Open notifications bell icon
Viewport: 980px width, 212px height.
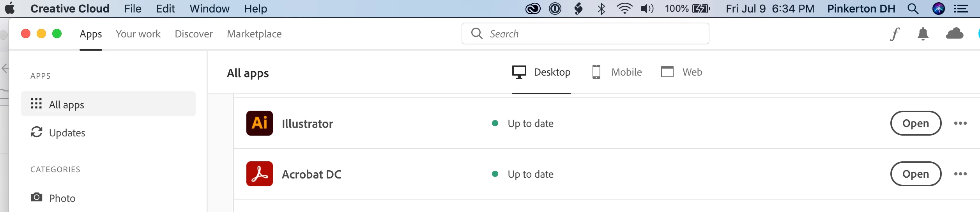click(x=923, y=34)
